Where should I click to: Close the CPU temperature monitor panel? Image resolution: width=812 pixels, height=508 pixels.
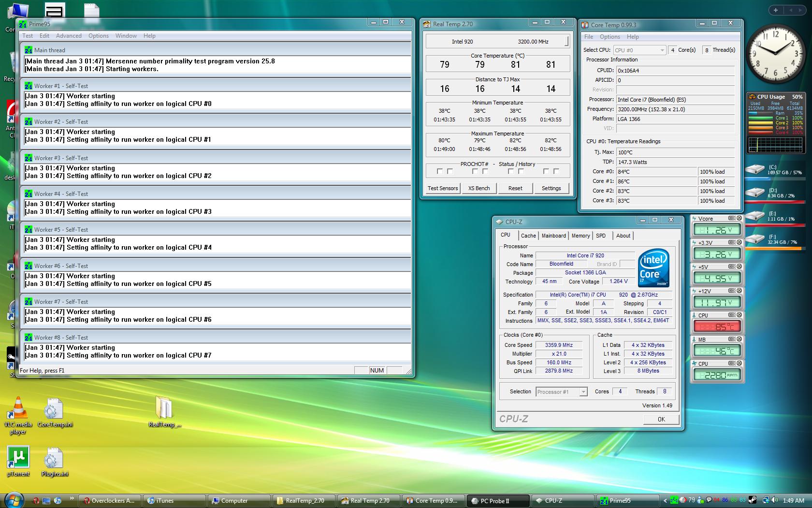(x=739, y=315)
